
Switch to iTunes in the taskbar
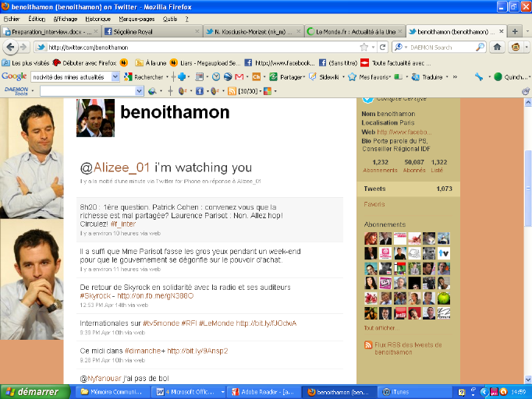pos(414,392)
